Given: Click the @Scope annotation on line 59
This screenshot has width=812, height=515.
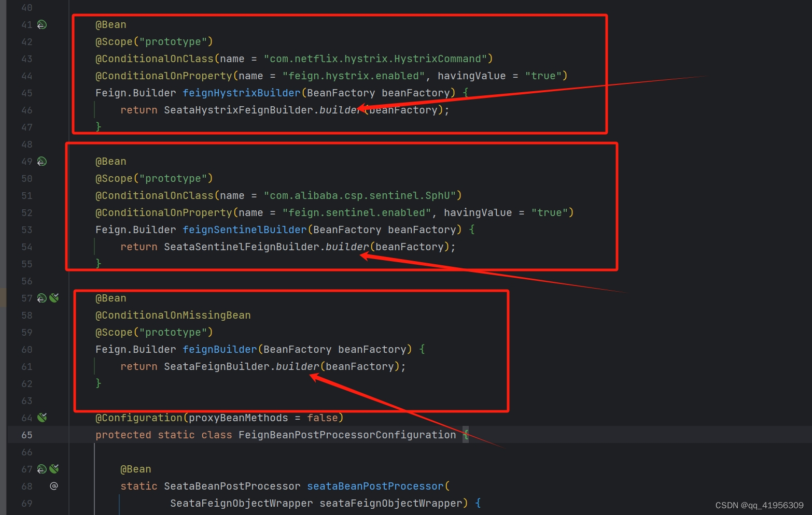Looking at the screenshot, I should tap(114, 332).
